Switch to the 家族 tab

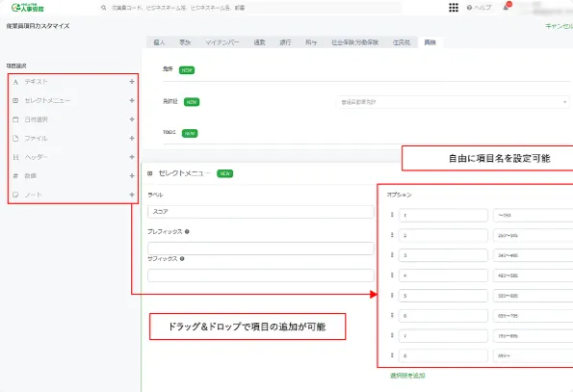click(x=185, y=42)
